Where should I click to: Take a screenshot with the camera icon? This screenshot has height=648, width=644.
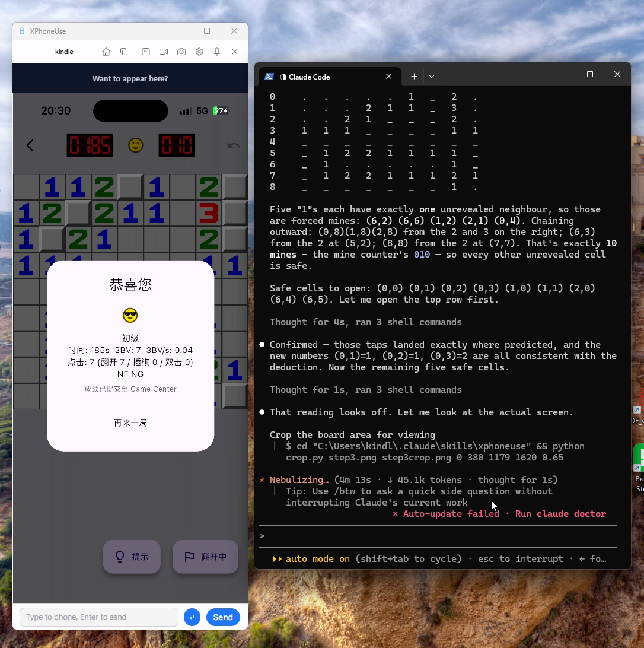tap(181, 52)
